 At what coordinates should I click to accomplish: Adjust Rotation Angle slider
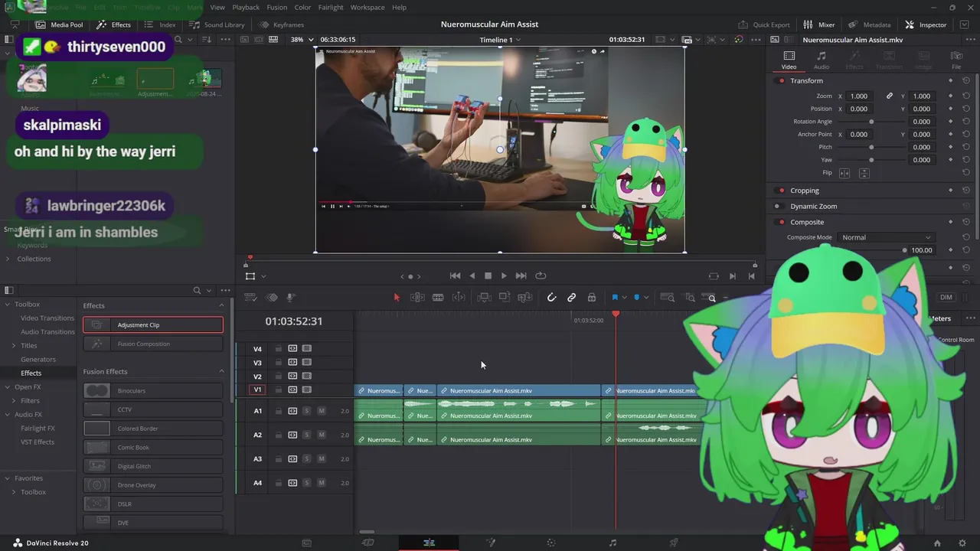pos(871,122)
